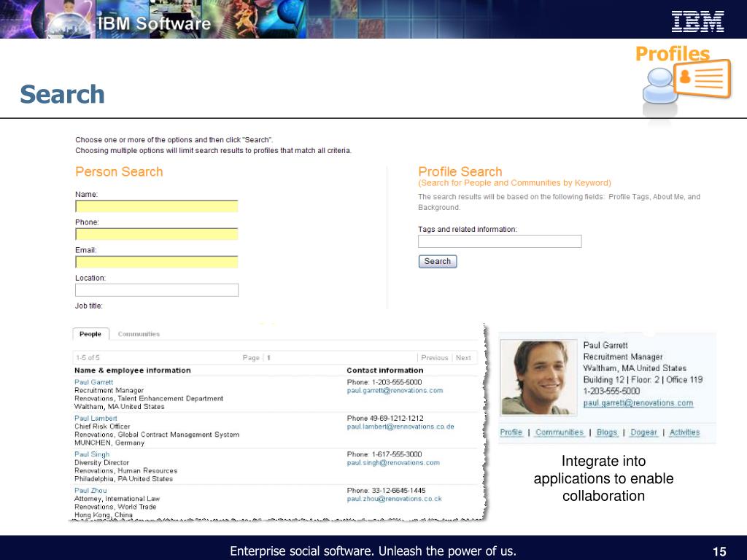
Task: Click '1-5 of 5' results count
Action: tap(88, 357)
